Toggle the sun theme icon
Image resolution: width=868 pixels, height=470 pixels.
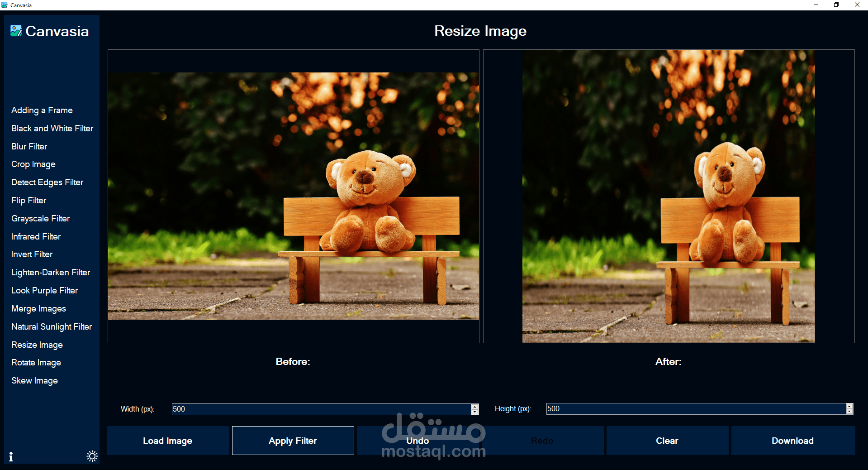92,456
